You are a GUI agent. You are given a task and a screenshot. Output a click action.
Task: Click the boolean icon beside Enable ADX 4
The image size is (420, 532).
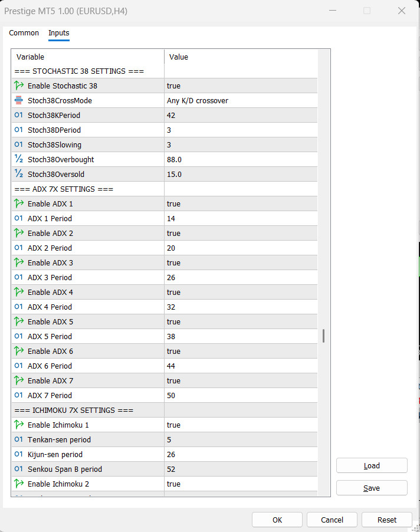[x=19, y=292]
